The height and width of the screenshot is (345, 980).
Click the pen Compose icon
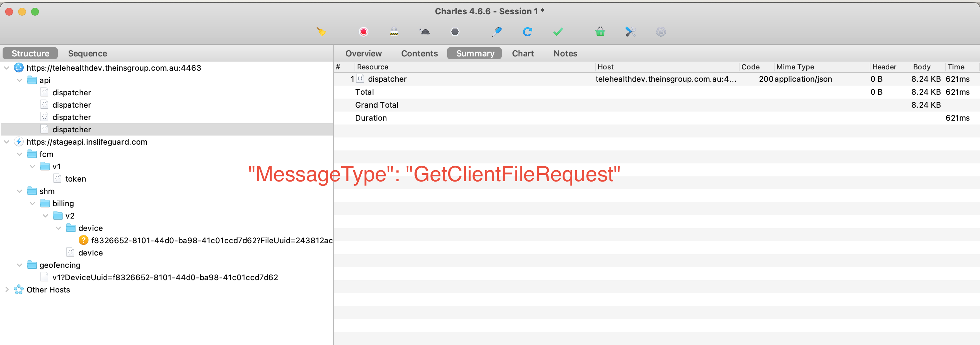pyautogui.click(x=497, y=31)
